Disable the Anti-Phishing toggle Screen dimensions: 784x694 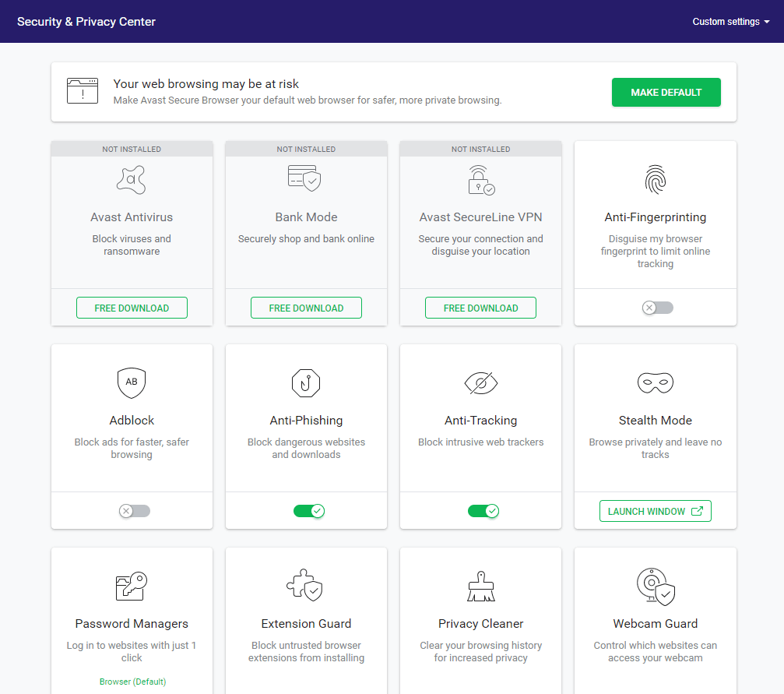pyautogui.click(x=308, y=511)
